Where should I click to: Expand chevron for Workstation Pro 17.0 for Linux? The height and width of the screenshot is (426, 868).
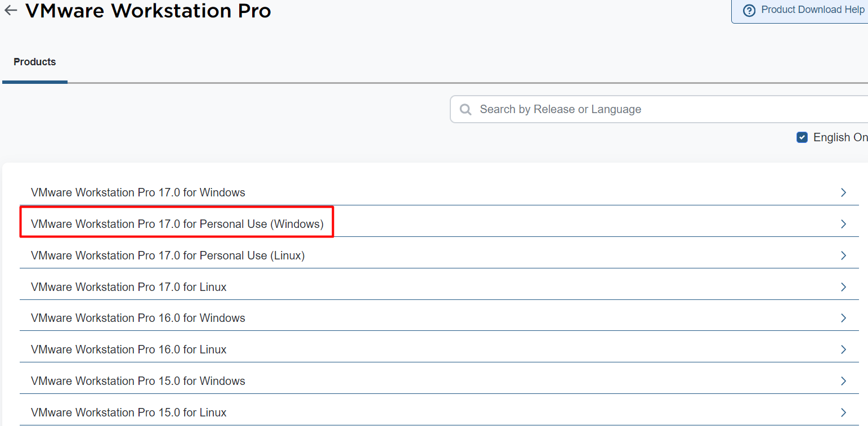(x=843, y=287)
